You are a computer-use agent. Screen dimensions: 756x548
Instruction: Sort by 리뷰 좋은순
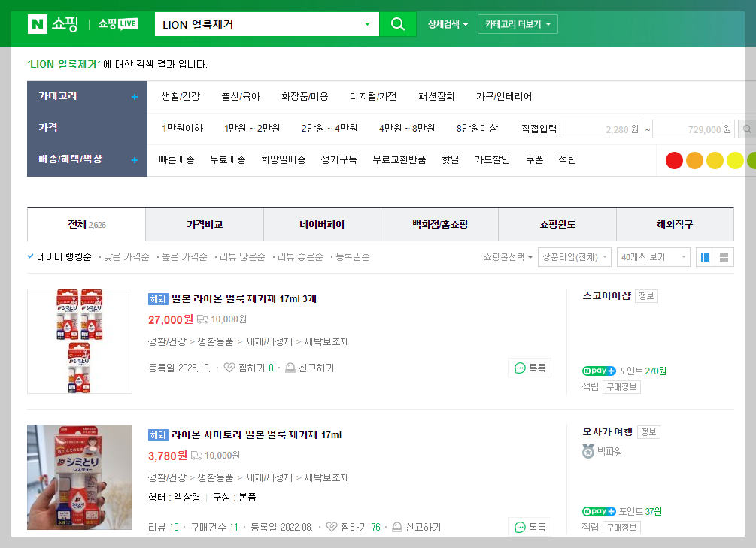(x=300, y=257)
